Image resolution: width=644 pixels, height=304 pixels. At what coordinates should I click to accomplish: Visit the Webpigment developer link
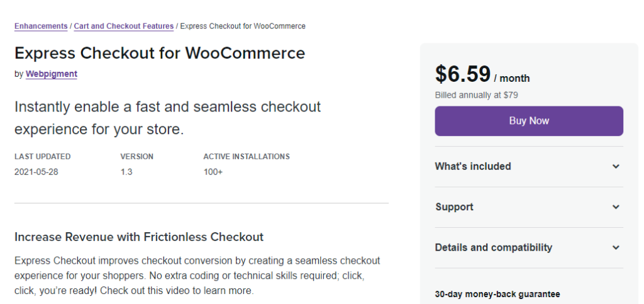pos(52,74)
